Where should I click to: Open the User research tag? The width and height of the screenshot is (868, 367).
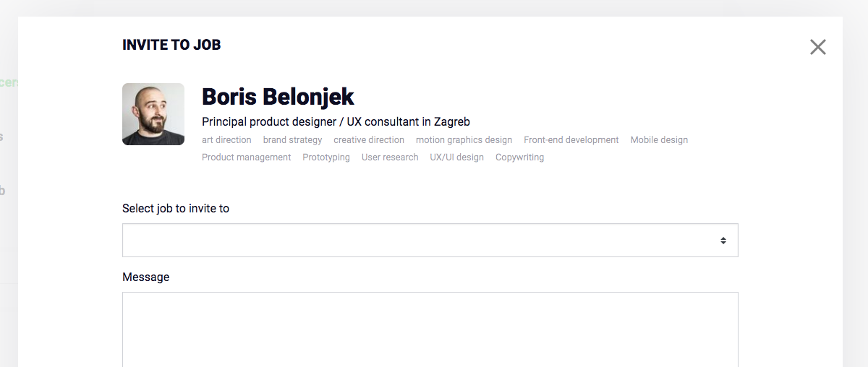coord(390,157)
